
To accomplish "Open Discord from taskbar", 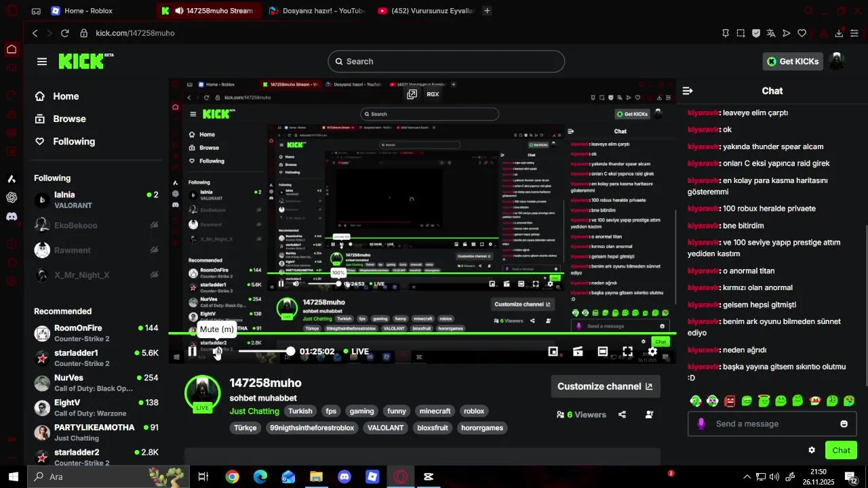I will click(x=344, y=476).
